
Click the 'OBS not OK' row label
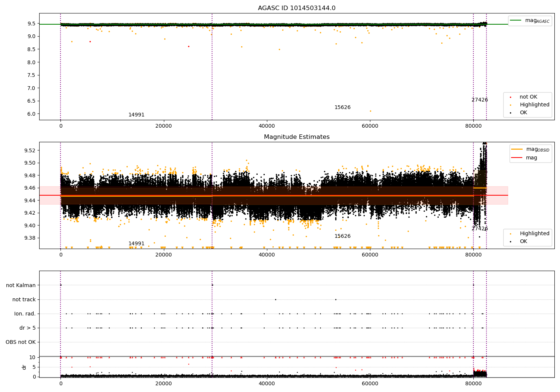click(x=21, y=342)
